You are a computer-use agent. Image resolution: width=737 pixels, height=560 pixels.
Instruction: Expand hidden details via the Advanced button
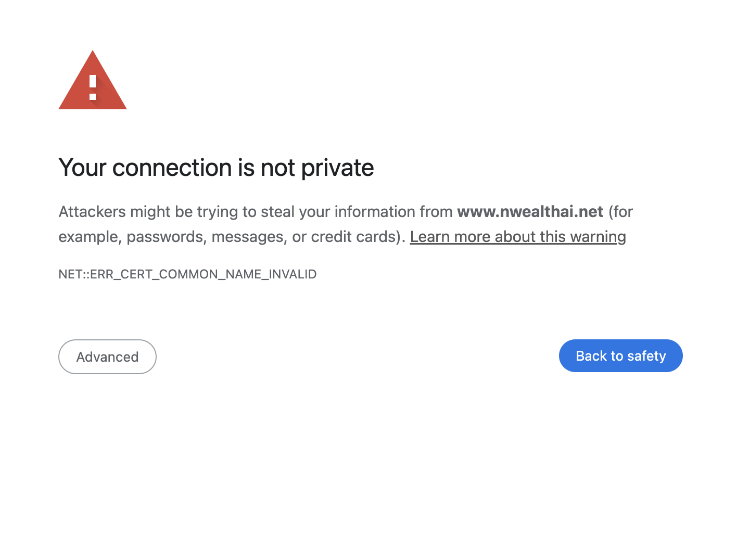(107, 357)
